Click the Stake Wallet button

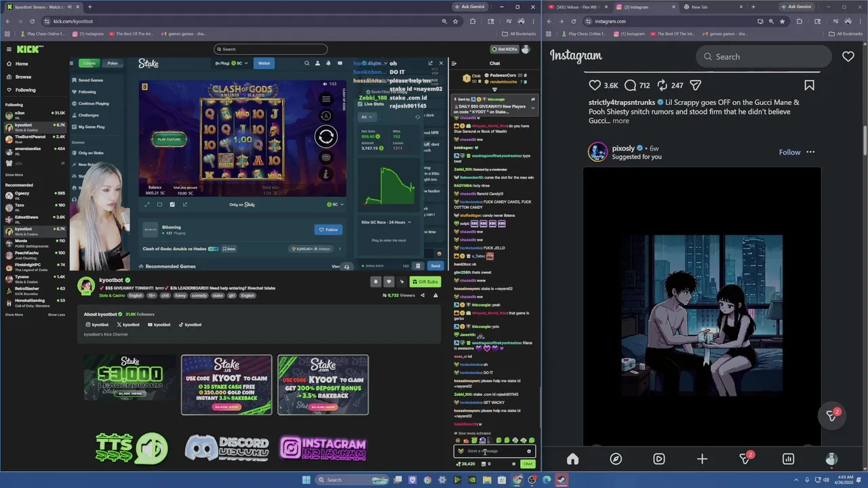tap(264, 63)
